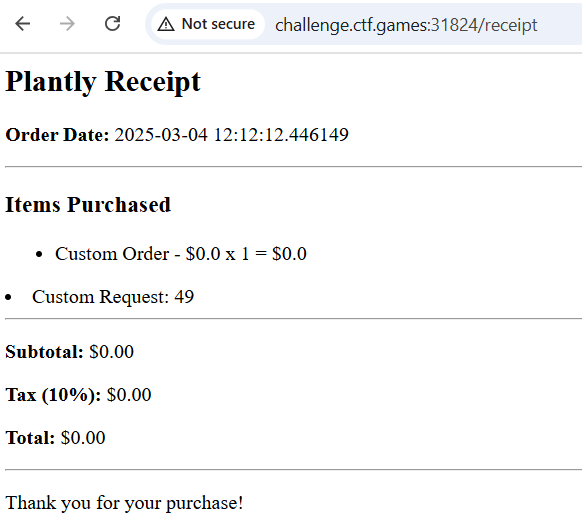Click the Thank you for your purchase text
The height and width of the screenshot is (530, 582).
coord(124,503)
